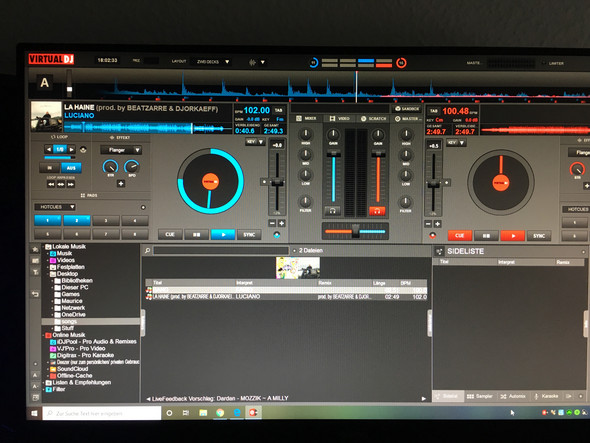The width and height of the screenshot is (590, 443).
Task: Click the left deck STR effect knob
Action: [110, 166]
